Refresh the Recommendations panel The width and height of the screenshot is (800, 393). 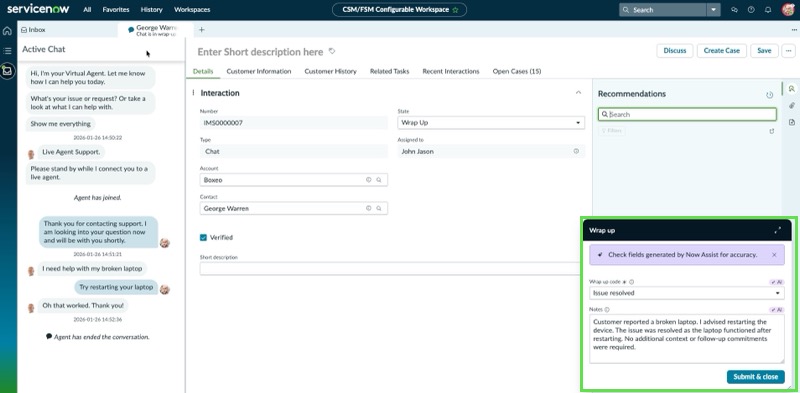coord(769,95)
